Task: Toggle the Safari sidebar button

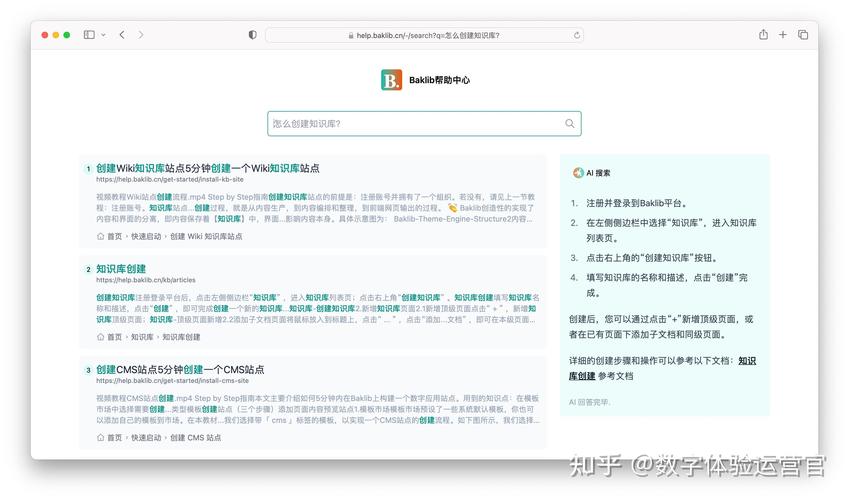Action: coord(89,35)
